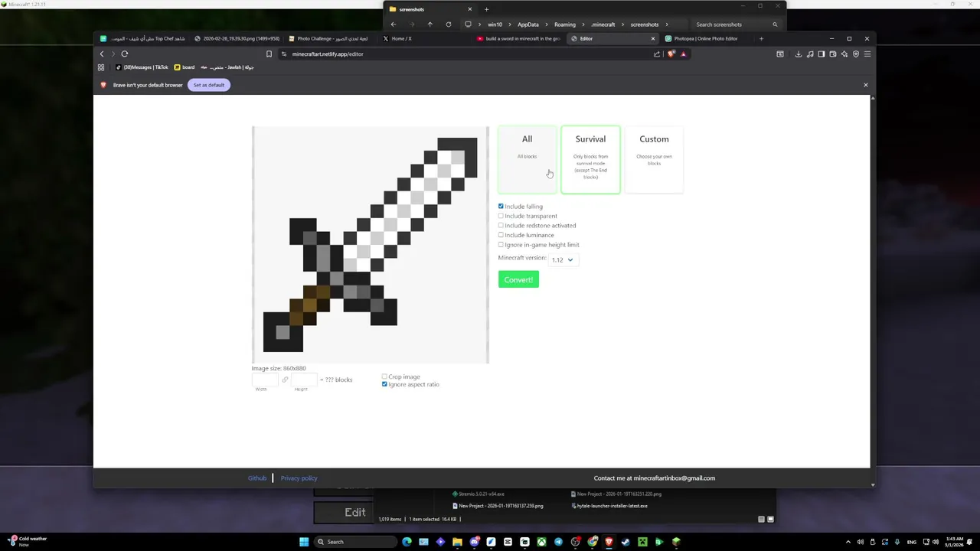Toggle the browser sidebar panel icon
980x551 pixels.
click(822, 54)
